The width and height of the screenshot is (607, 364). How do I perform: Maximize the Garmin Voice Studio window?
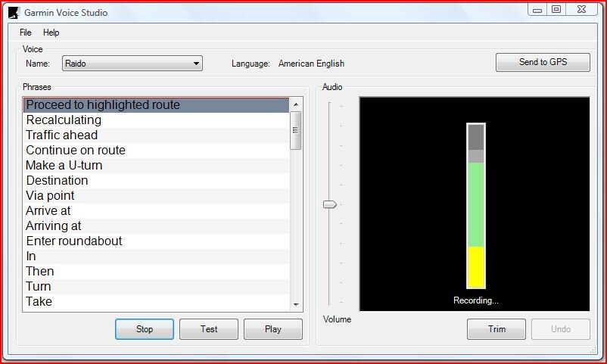coord(556,10)
